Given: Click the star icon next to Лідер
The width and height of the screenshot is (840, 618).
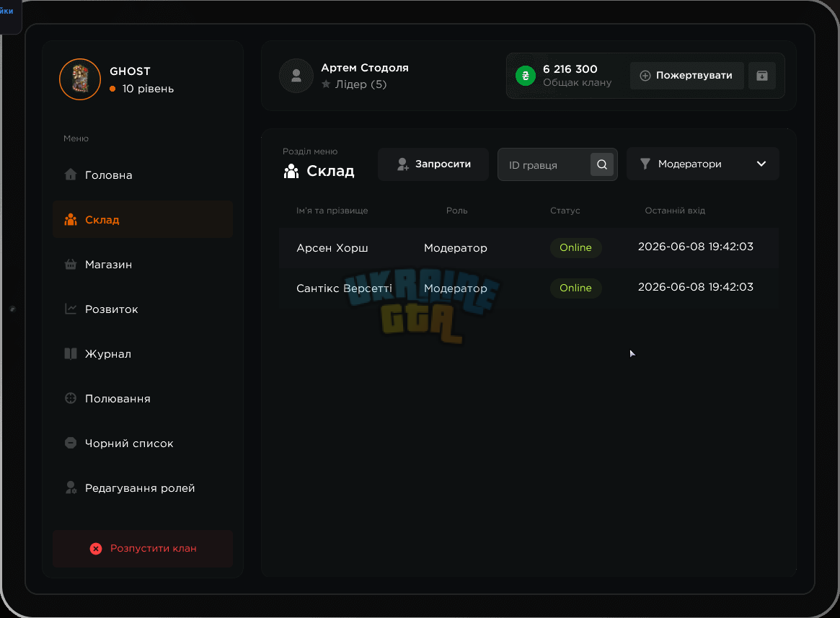Looking at the screenshot, I should click(326, 84).
